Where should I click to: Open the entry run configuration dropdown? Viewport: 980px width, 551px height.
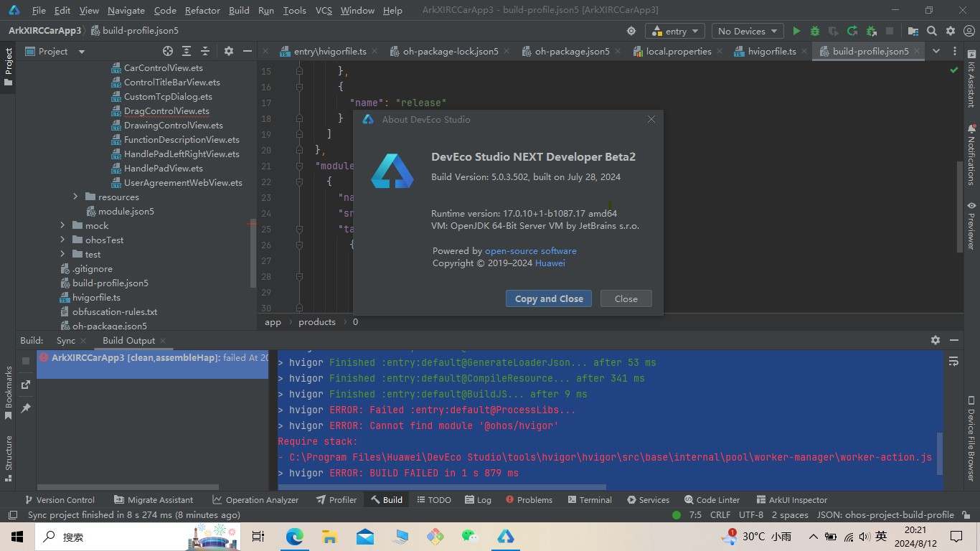(x=676, y=31)
